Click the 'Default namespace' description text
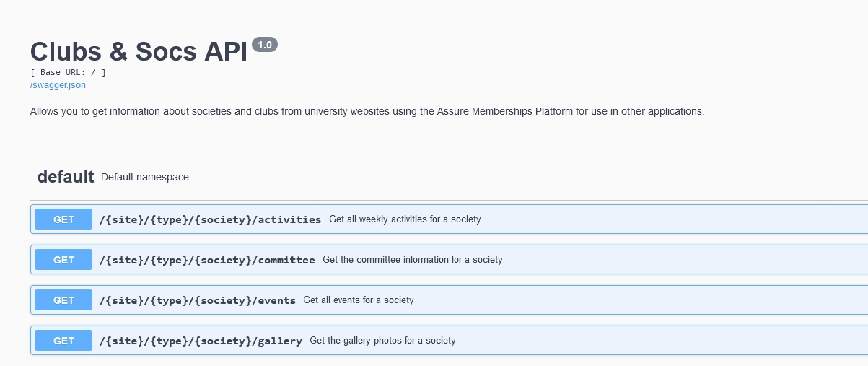Viewport: 868px width, 366px height. pyautogui.click(x=145, y=178)
